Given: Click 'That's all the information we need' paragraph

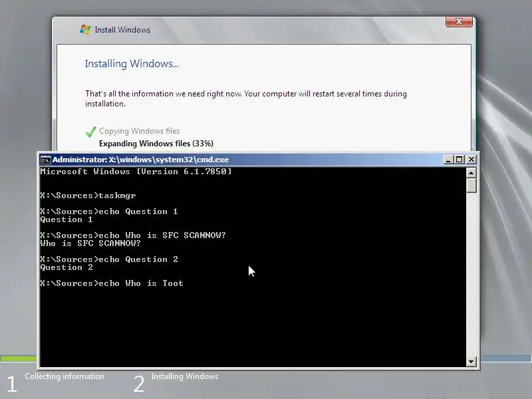Looking at the screenshot, I should pos(246,98).
